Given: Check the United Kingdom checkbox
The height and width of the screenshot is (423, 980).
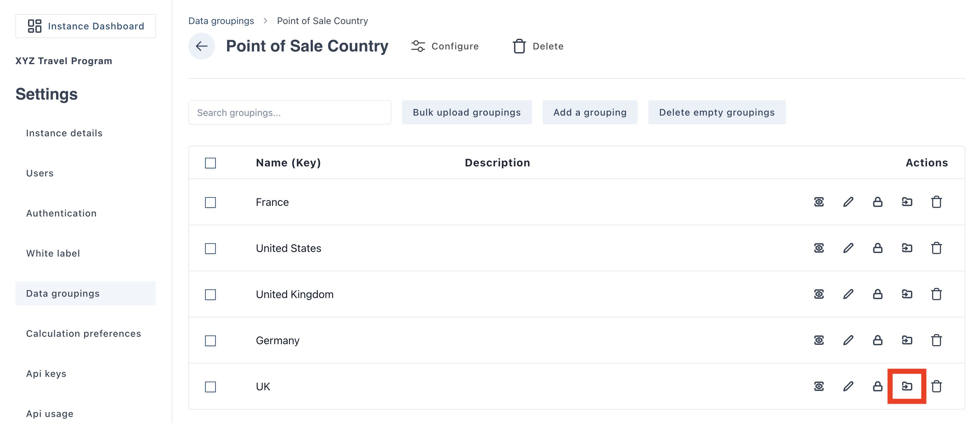Looking at the screenshot, I should pos(210,294).
